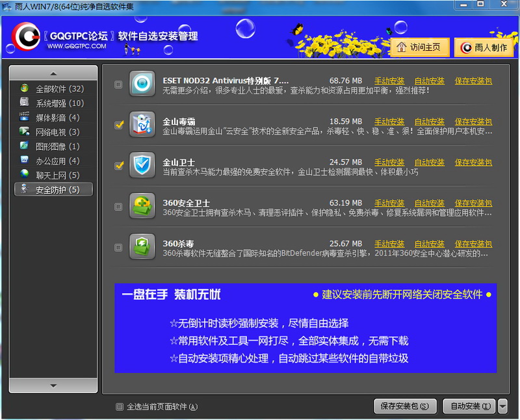Click 手动安装 link for ESET NOD32
The width and height of the screenshot is (520, 420).
coord(389,81)
